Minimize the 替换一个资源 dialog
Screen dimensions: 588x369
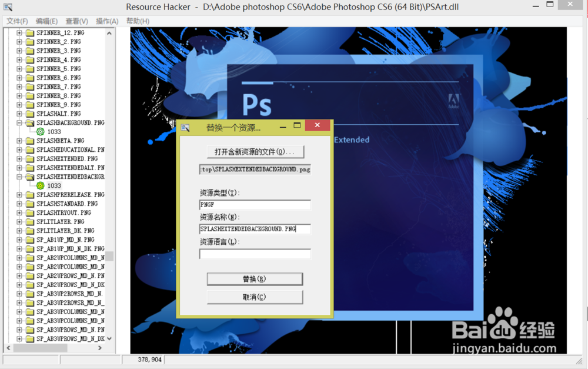click(283, 127)
